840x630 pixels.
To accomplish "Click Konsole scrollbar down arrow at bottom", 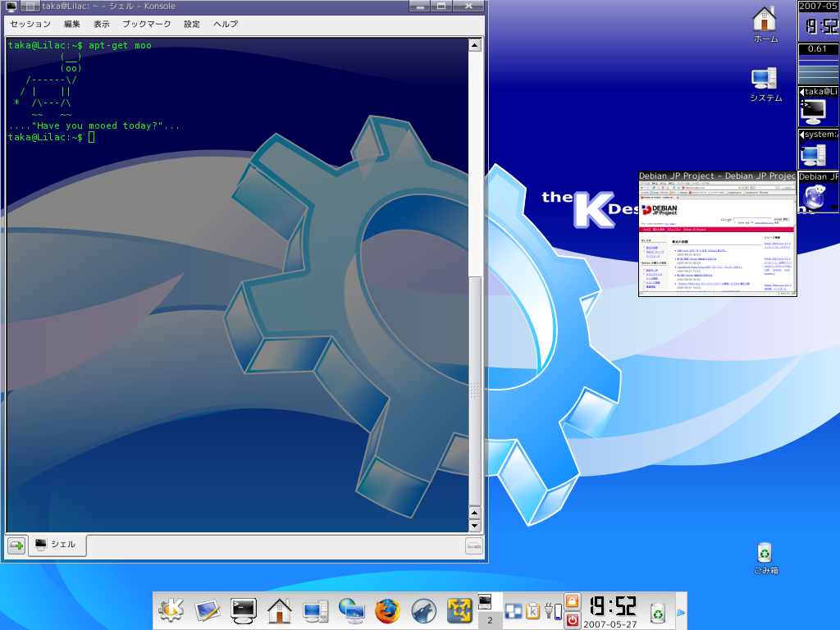I will point(475,526).
